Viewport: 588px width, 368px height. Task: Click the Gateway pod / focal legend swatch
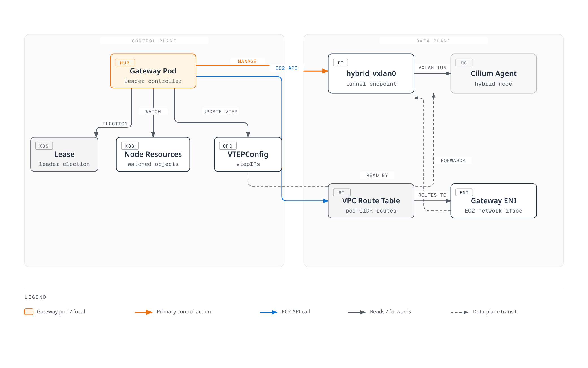[29, 312]
